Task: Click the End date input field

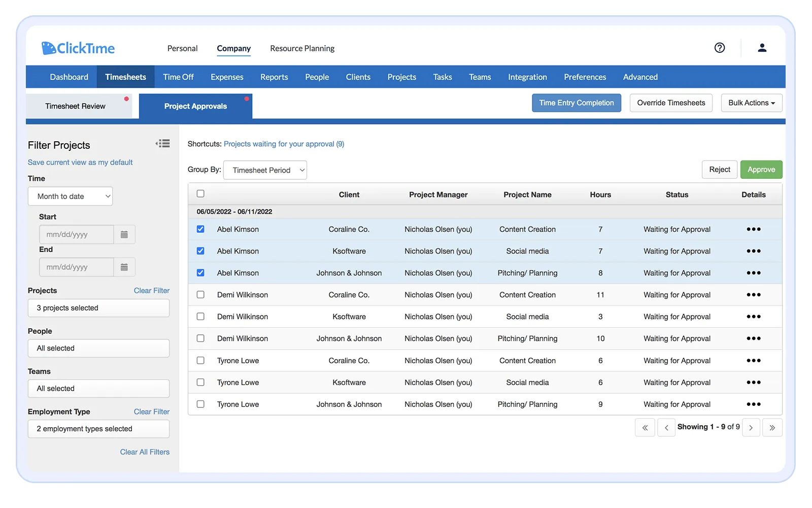Action: tap(77, 267)
